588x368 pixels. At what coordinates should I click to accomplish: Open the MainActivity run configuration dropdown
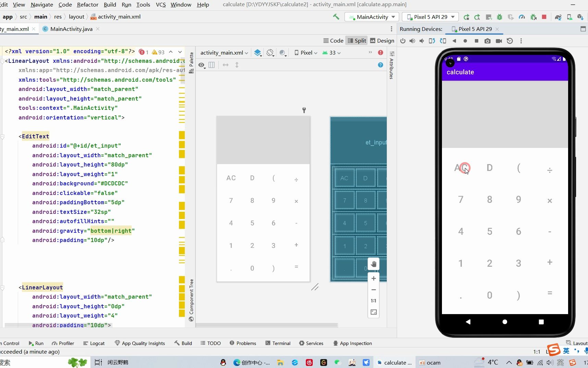pos(371,16)
